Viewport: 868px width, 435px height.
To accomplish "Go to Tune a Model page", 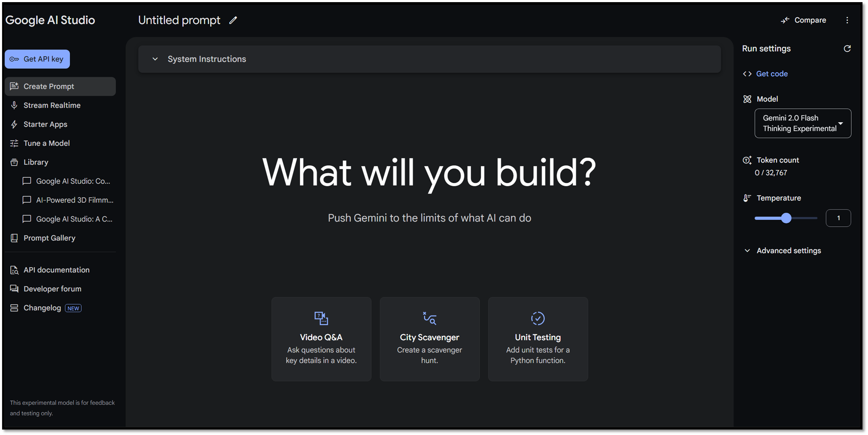I will pyautogui.click(x=60, y=143).
